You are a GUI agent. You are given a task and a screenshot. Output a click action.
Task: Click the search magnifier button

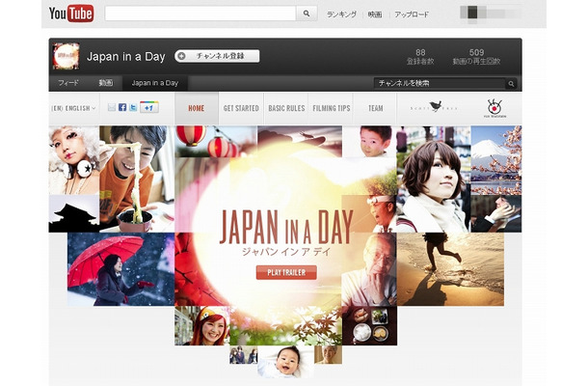pos(307,14)
